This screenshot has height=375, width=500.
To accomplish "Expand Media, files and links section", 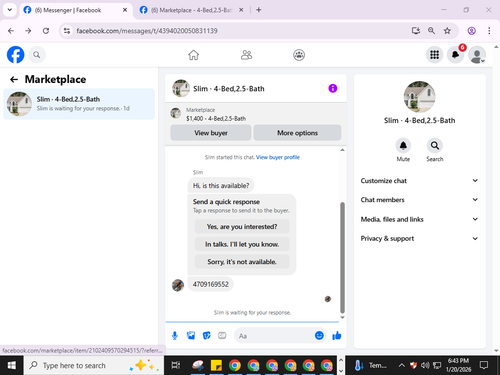I will pyautogui.click(x=419, y=219).
